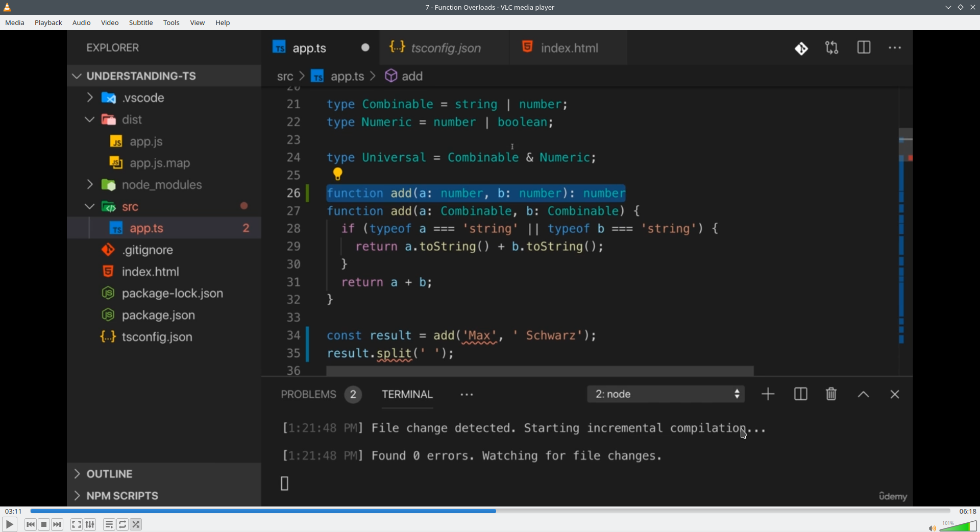Open the Video menu
The height and width of the screenshot is (532, 980).
(x=110, y=23)
